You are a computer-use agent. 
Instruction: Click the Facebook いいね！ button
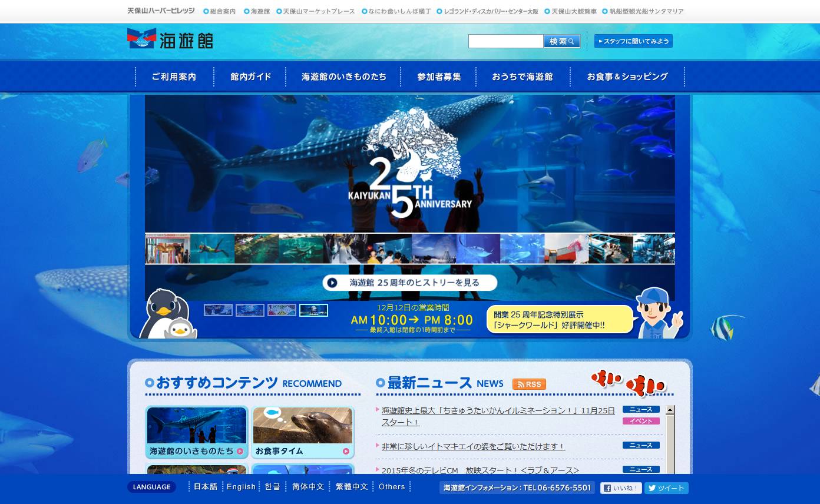pyautogui.click(x=621, y=488)
